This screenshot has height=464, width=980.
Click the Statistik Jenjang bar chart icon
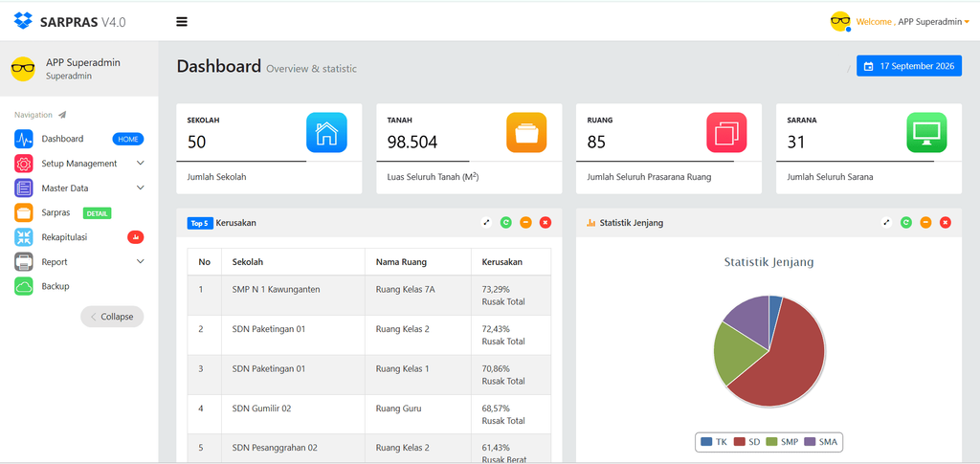pyautogui.click(x=591, y=223)
